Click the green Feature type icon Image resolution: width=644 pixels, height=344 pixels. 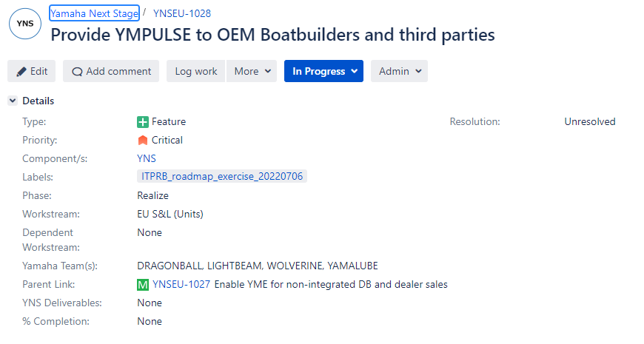(x=143, y=122)
